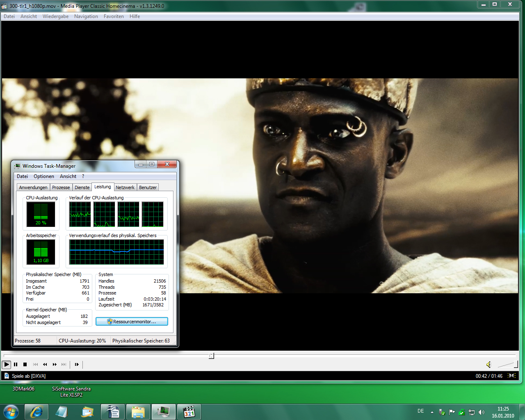Click the Handles value 21506
The width and height of the screenshot is (525, 420).
160,281
